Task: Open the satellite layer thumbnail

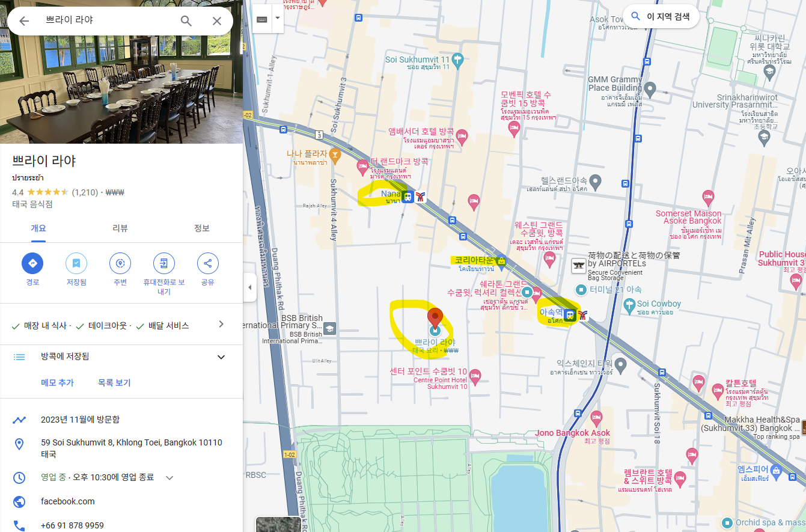Action: 278,524
